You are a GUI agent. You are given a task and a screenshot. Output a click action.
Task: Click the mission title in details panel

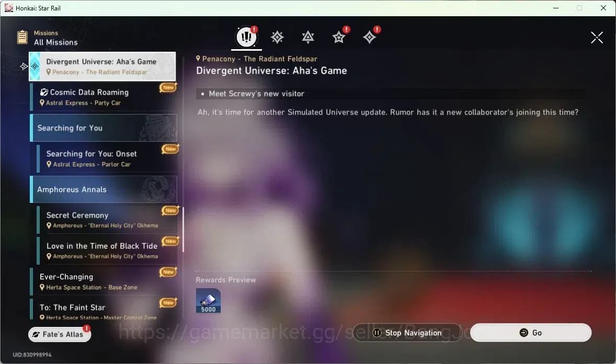(x=271, y=71)
